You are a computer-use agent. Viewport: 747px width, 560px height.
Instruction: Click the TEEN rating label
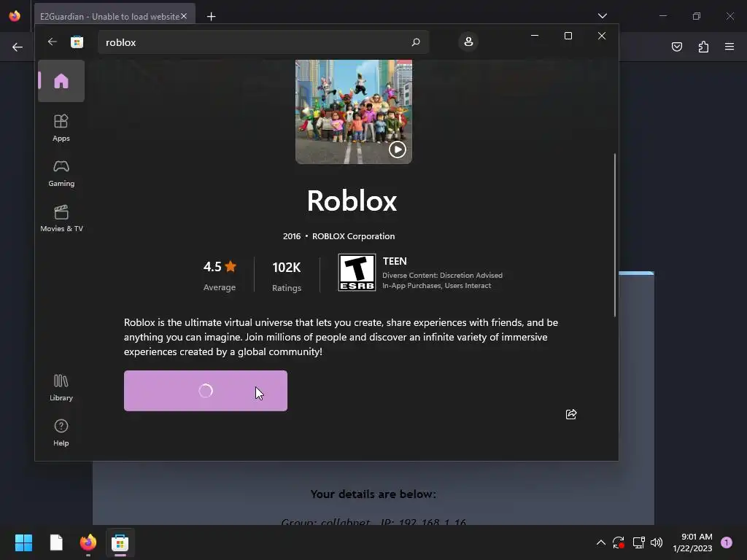(x=395, y=262)
